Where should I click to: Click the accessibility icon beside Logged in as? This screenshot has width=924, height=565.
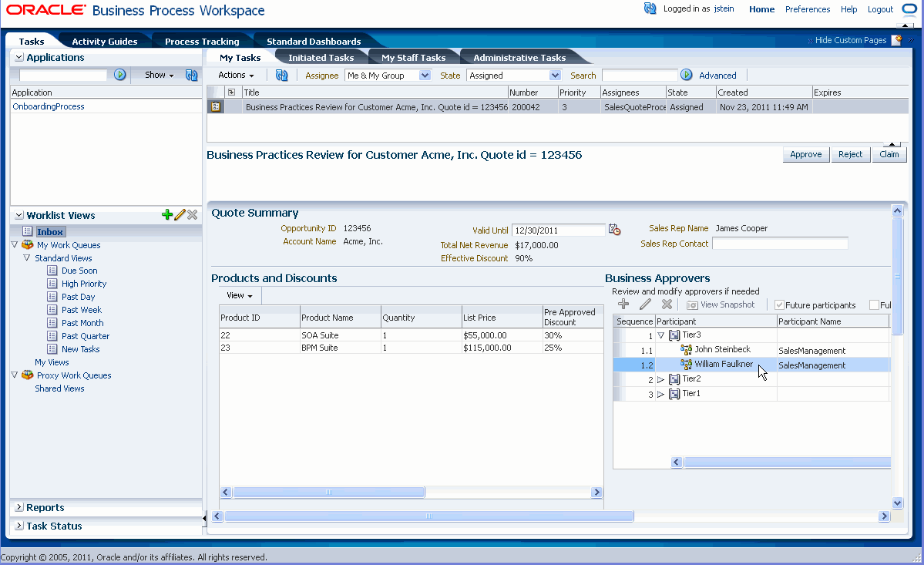[x=650, y=8]
